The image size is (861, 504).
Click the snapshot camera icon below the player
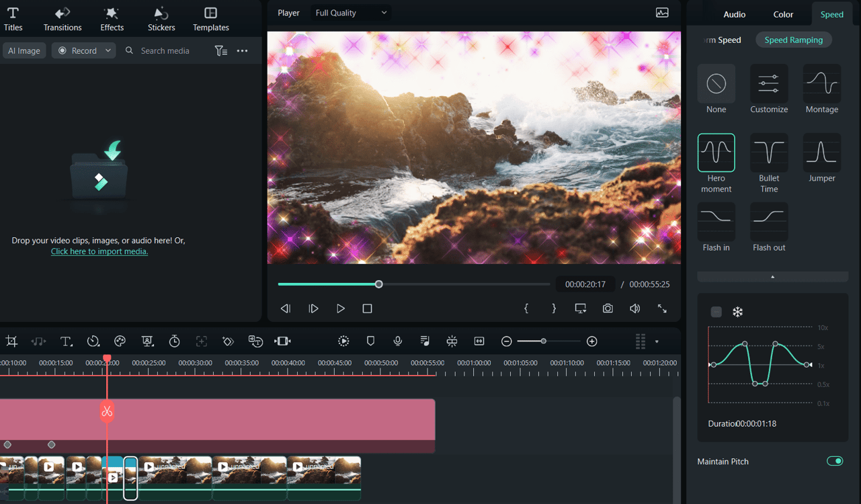click(x=608, y=308)
